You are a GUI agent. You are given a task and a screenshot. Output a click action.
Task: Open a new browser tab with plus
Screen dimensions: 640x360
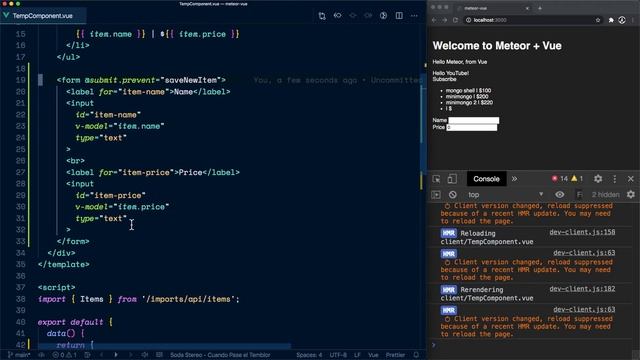coord(540,8)
